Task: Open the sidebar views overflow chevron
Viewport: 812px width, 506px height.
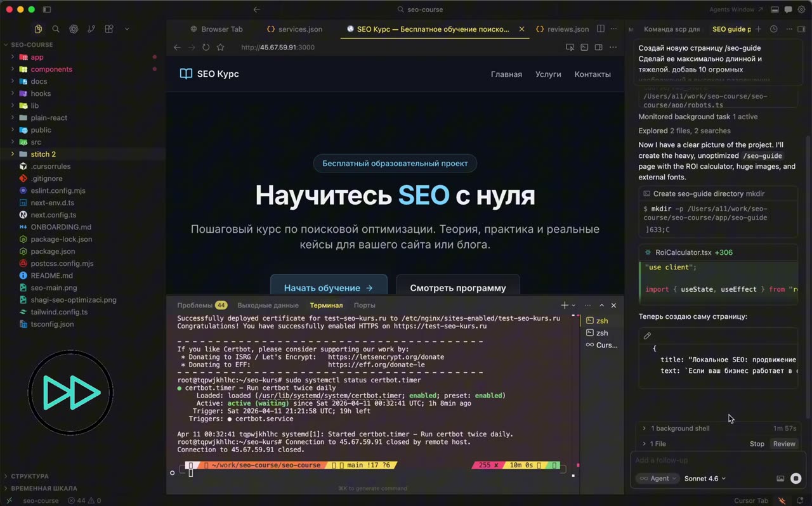Action: 127,29
